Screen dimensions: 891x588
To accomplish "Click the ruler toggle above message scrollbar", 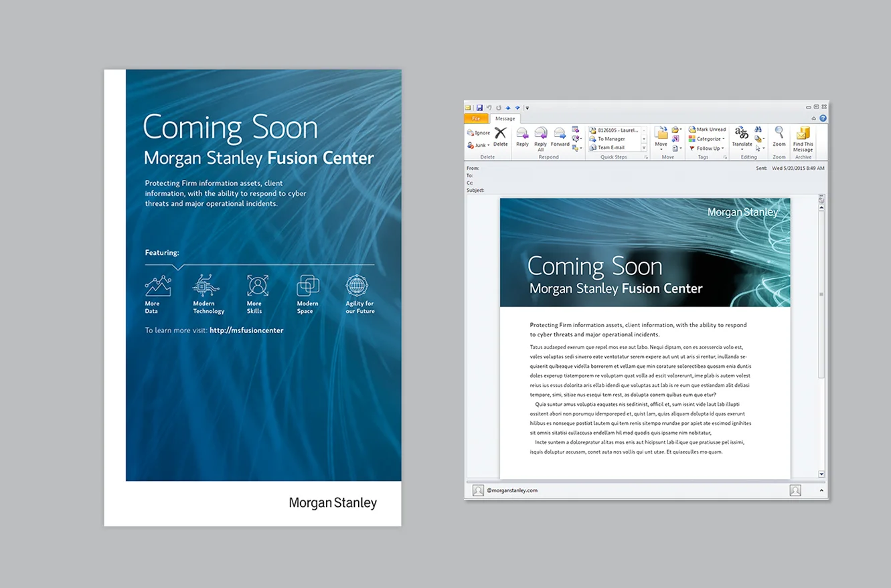I will [x=821, y=199].
